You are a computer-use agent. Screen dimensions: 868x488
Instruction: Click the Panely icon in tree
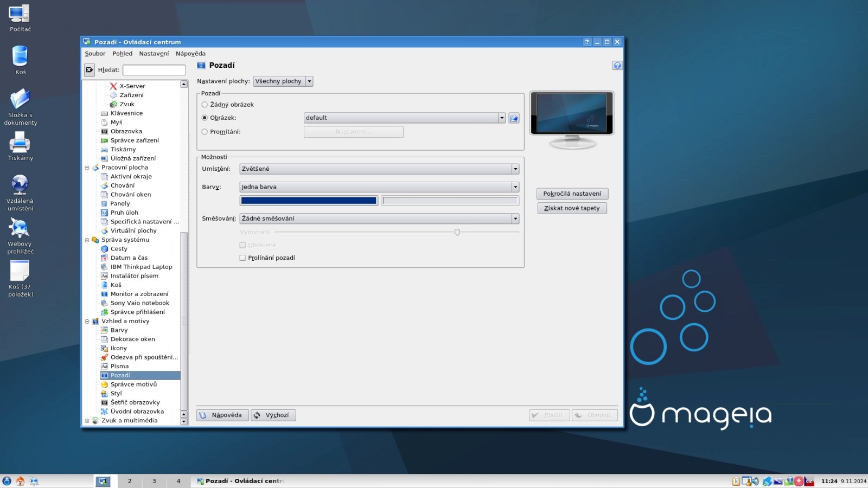(104, 204)
